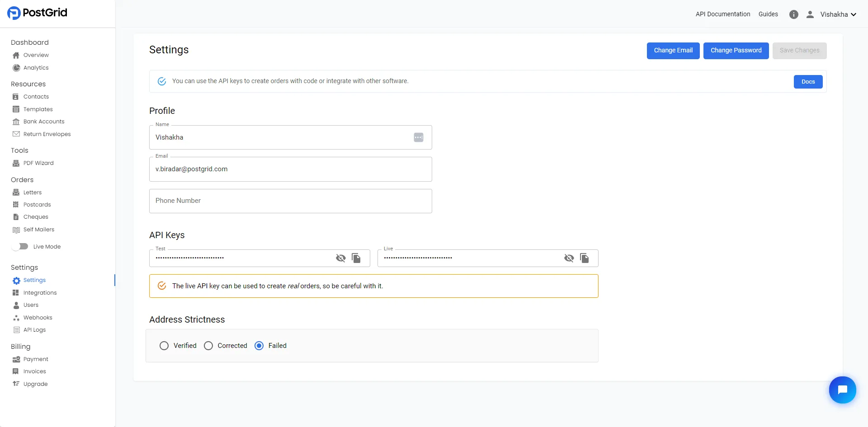
Task: Click inside the Phone Number field
Action: (291, 201)
